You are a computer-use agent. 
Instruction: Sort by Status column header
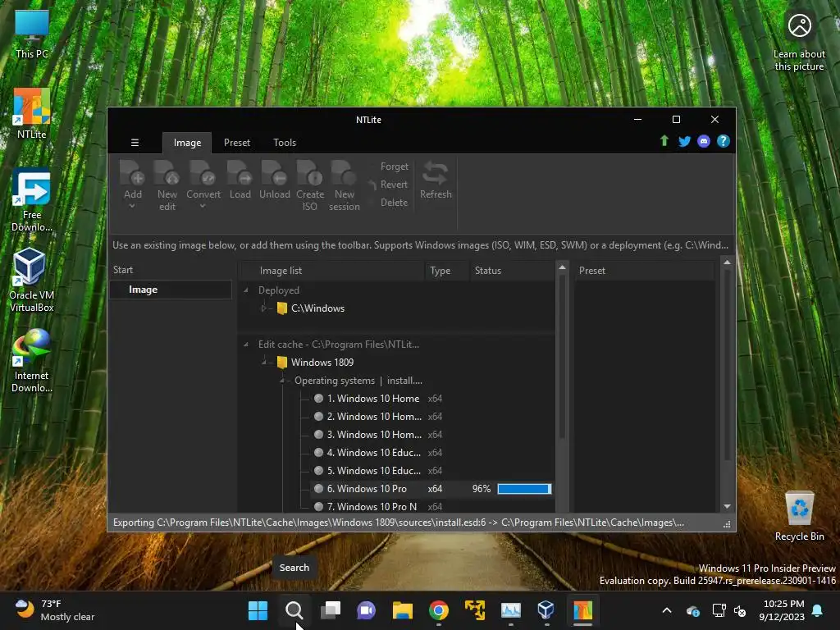pos(513,271)
